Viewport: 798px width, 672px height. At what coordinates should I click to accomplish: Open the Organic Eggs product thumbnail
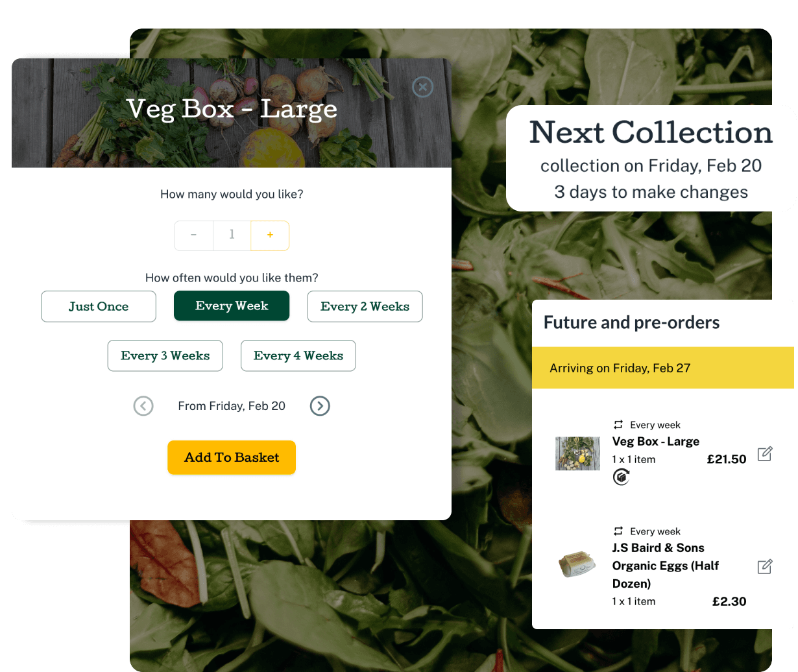pos(577,565)
